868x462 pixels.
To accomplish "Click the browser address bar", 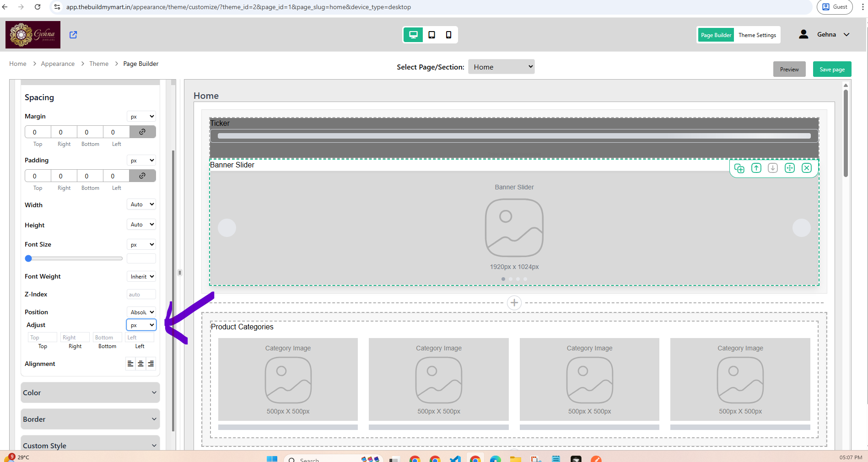I will coord(430,7).
